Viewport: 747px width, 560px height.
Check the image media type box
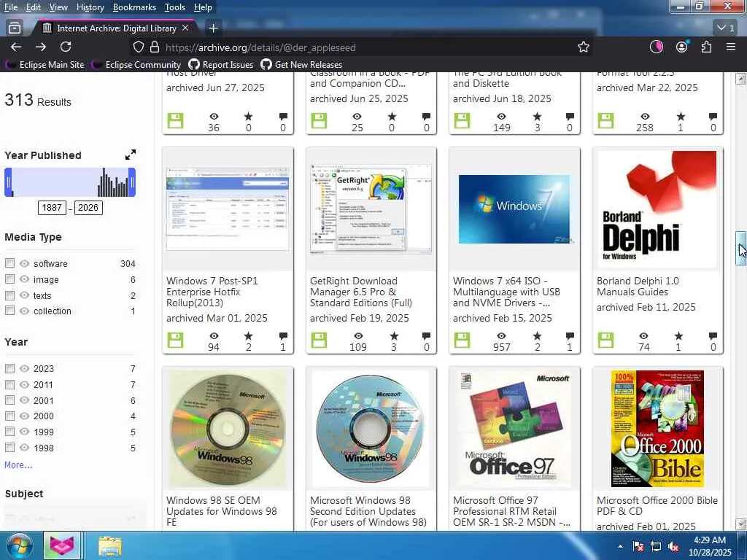9,279
